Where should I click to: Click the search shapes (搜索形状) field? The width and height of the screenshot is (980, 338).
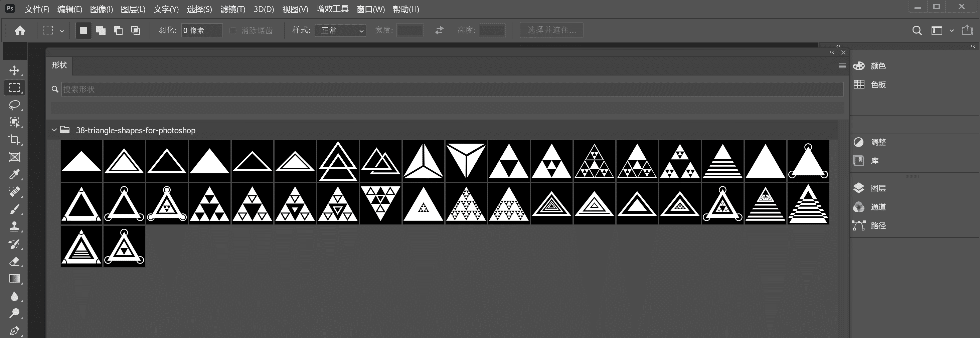click(x=452, y=90)
